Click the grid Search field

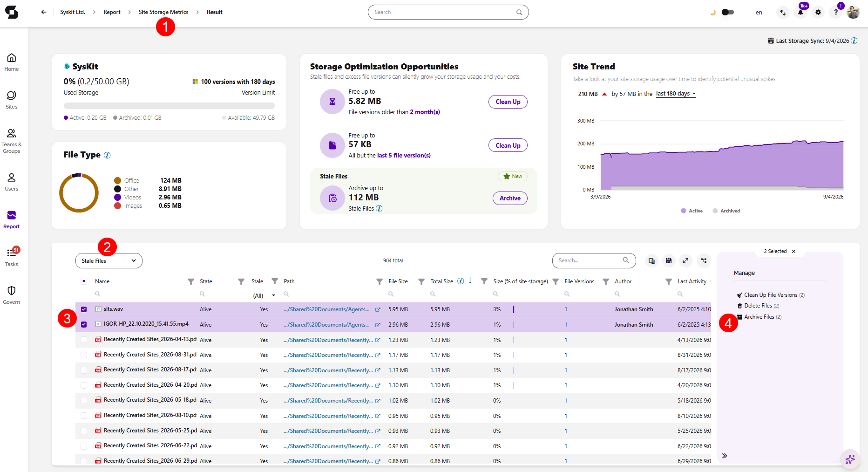tap(594, 260)
